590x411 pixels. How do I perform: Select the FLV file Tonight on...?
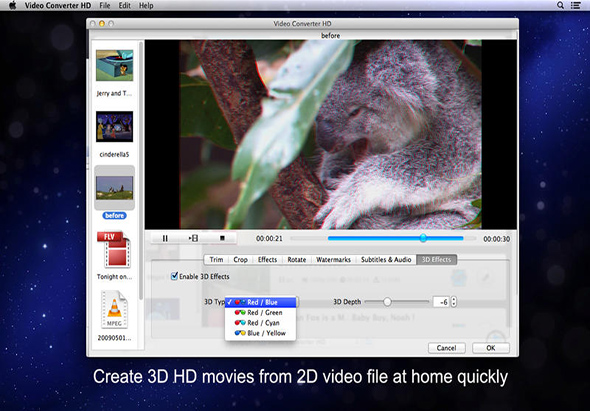coord(114,250)
